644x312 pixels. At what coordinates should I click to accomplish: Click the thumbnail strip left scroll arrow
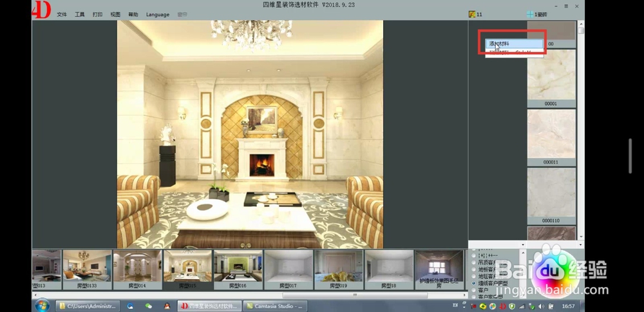(35, 295)
